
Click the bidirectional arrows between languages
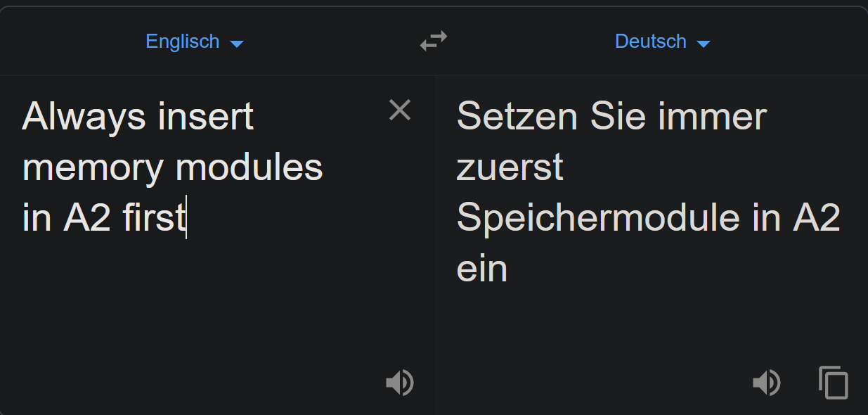point(433,40)
